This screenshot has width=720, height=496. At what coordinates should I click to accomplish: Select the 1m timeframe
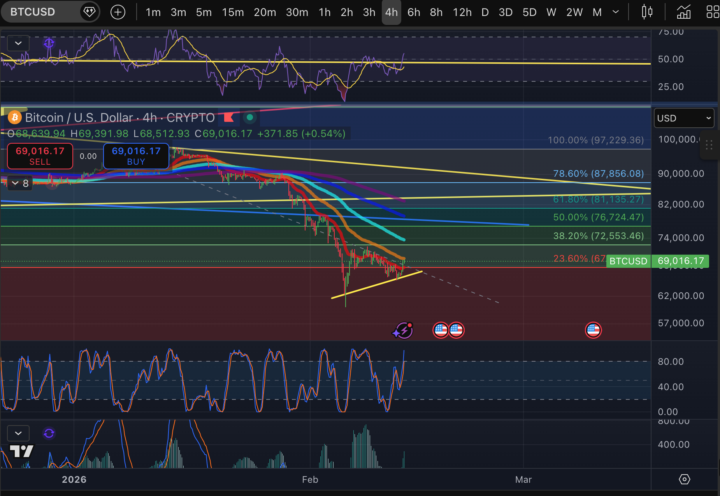click(153, 12)
